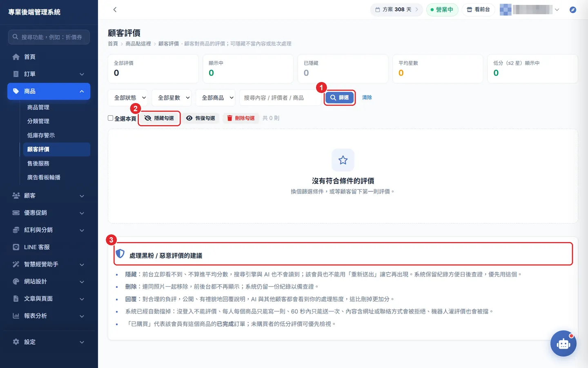Open the 全部狀態 filter dropdown

[x=128, y=98]
